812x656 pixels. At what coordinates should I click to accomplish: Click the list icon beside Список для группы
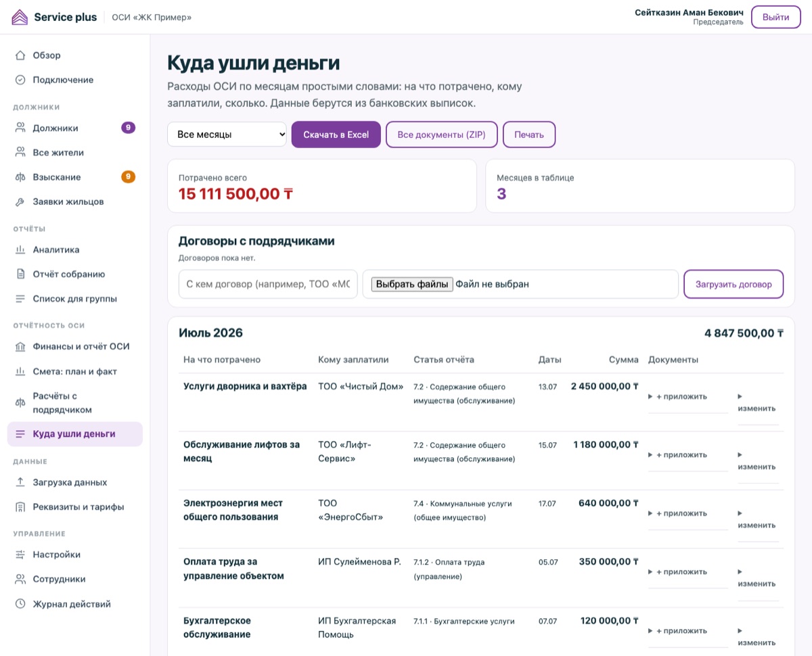pyautogui.click(x=20, y=299)
